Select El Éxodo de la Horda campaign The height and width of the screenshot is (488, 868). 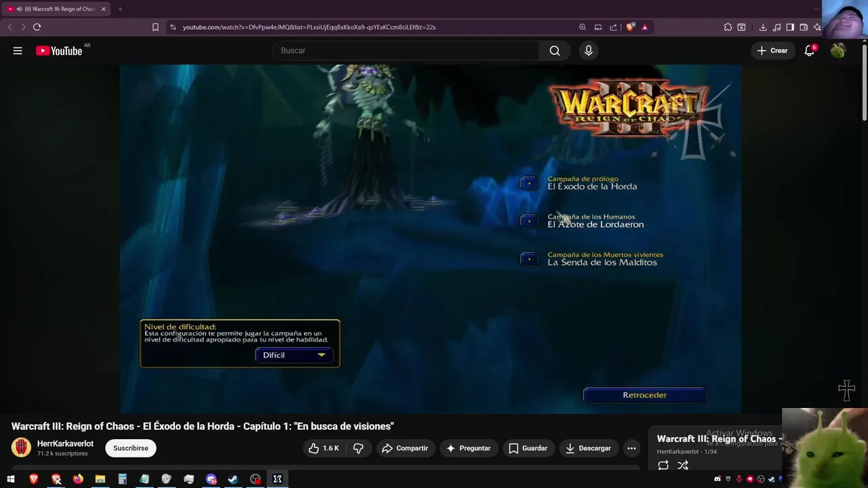coord(592,183)
